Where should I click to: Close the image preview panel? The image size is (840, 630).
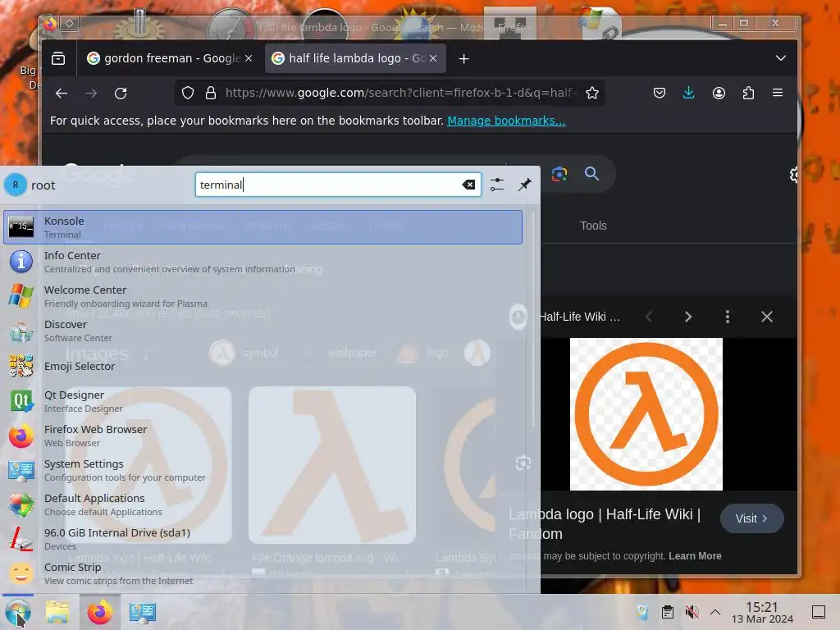pos(767,317)
